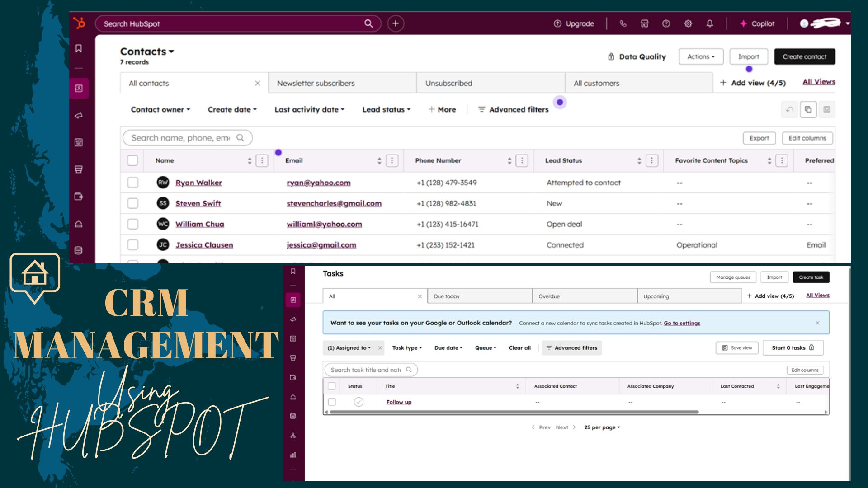Image resolution: width=868 pixels, height=488 pixels.
Task: Click the clone view icon
Action: (808, 109)
